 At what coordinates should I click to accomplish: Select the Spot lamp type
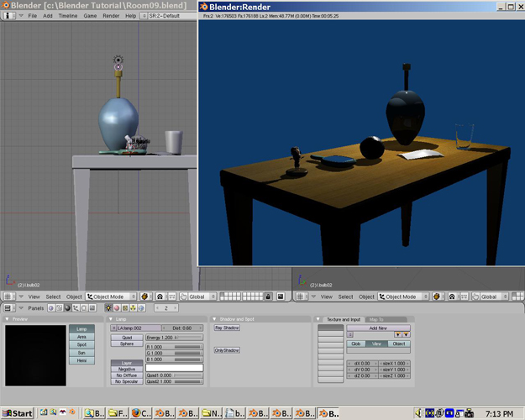click(81, 344)
